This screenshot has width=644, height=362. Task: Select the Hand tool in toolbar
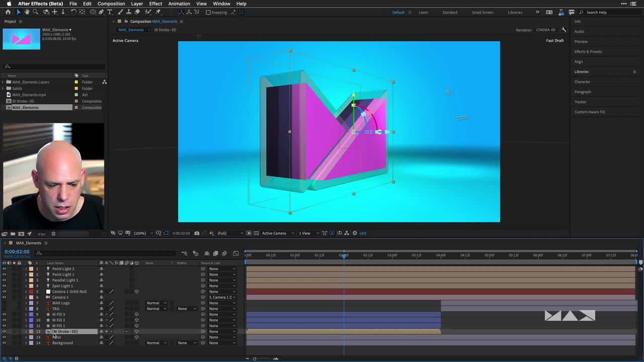pyautogui.click(x=27, y=12)
